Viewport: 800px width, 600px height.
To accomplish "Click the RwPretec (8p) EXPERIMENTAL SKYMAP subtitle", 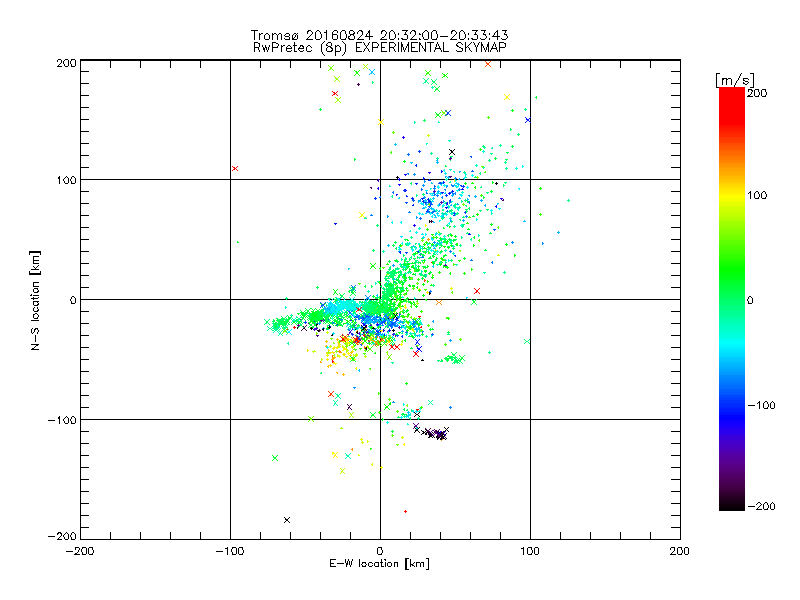I will 380,48.
